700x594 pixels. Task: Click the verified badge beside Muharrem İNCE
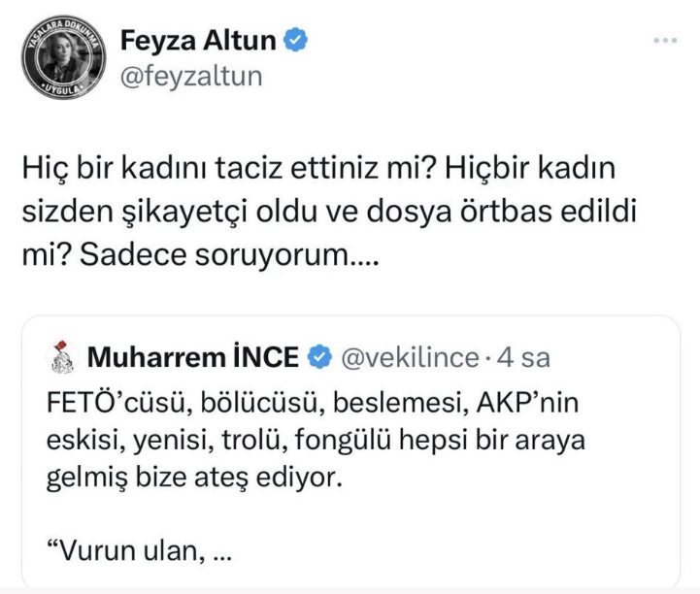pyautogui.click(x=319, y=358)
